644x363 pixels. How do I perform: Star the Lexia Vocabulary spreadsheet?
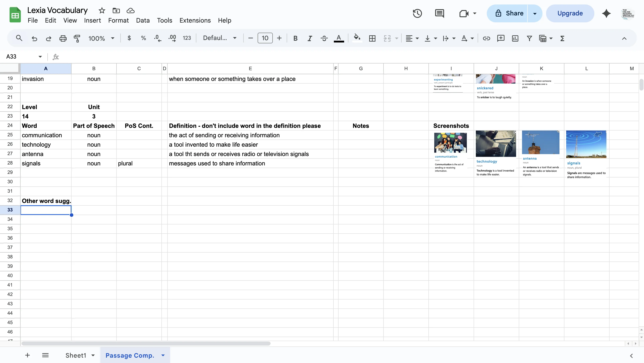[102, 11]
